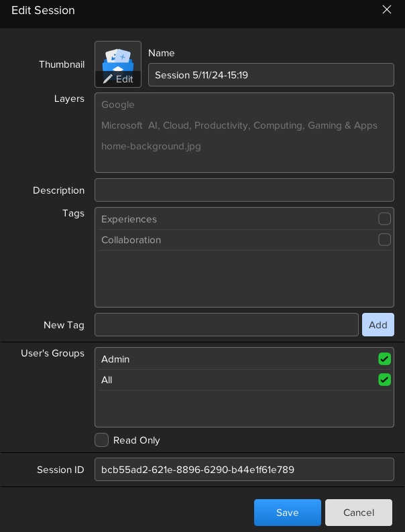Toggle the Read Only checkbox
This screenshot has width=405, height=532.
[x=102, y=440]
